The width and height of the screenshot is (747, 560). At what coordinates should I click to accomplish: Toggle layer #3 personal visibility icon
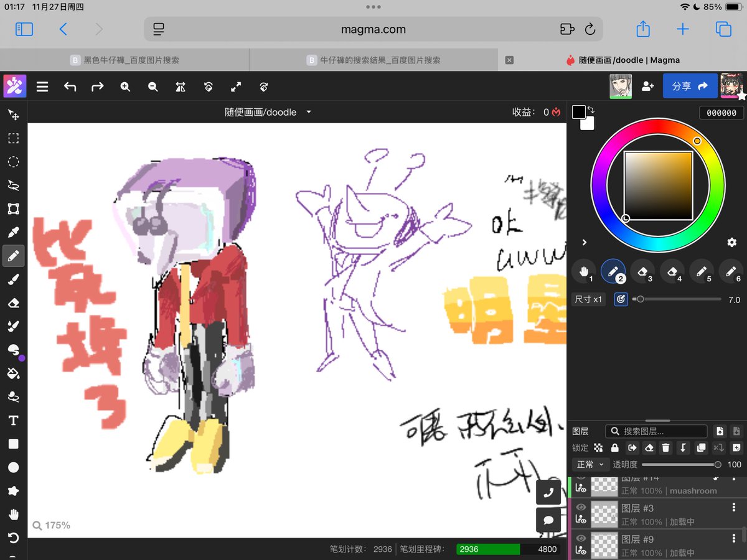581,520
